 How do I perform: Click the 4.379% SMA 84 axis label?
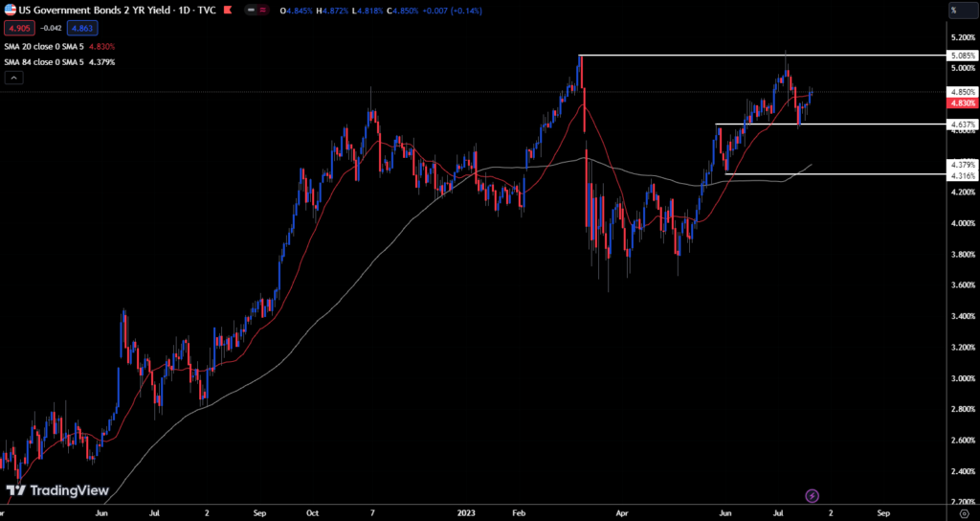(963, 165)
